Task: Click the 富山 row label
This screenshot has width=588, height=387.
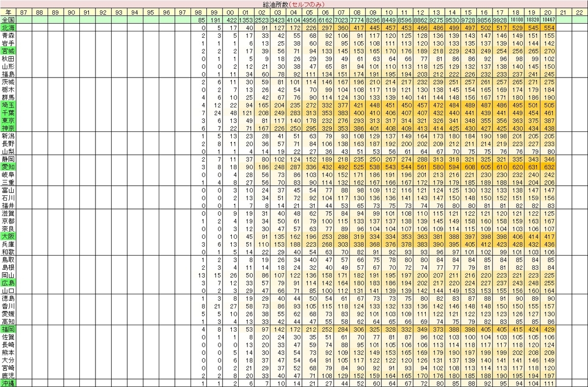Action: [x=8, y=190]
